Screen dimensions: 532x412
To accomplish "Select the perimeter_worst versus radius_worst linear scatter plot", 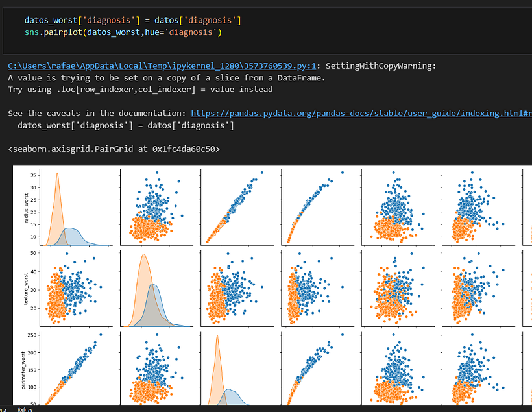I will (76, 369).
